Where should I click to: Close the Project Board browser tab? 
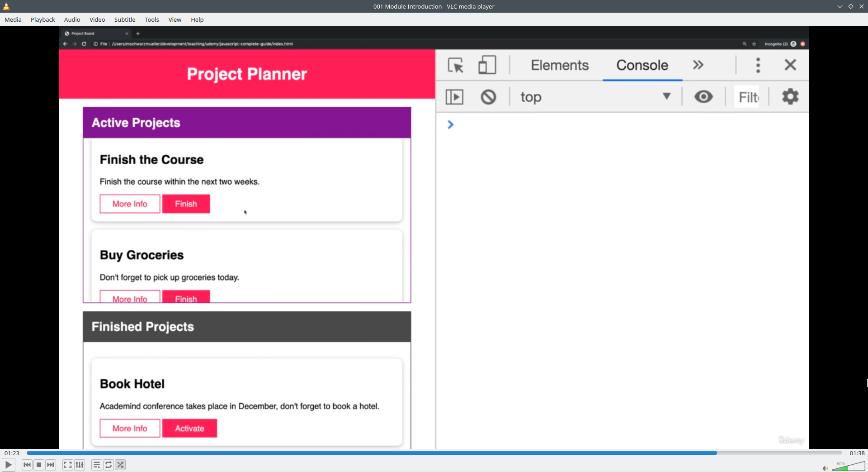point(127,33)
